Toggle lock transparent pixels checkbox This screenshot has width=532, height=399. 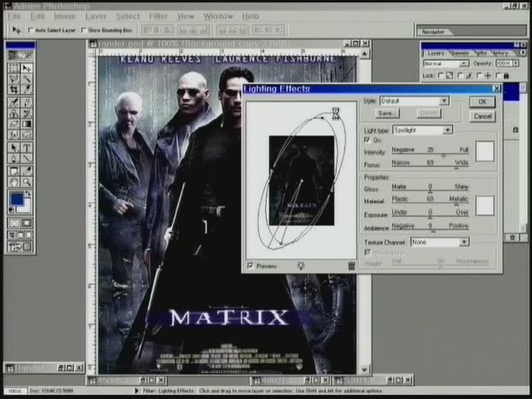click(440, 75)
